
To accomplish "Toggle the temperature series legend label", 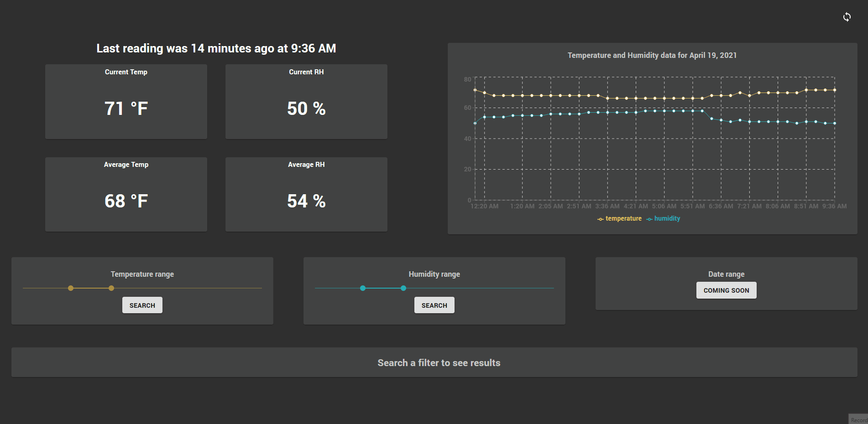I will (x=623, y=219).
